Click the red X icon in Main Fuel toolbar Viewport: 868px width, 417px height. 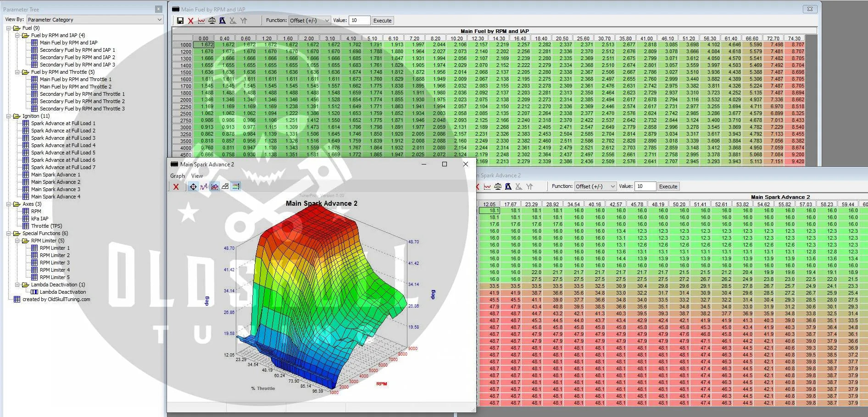190,21
